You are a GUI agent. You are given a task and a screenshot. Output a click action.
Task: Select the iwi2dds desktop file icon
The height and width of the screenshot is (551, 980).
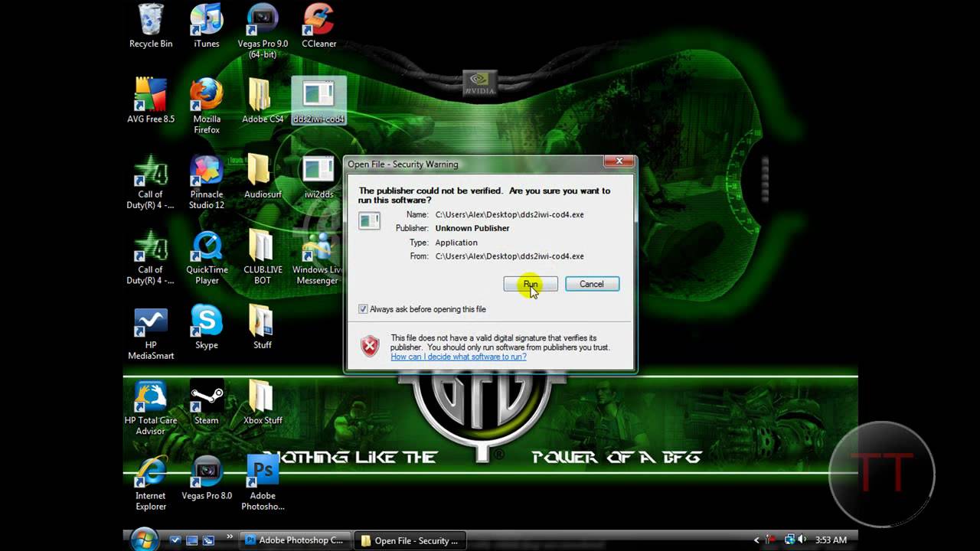318,177
